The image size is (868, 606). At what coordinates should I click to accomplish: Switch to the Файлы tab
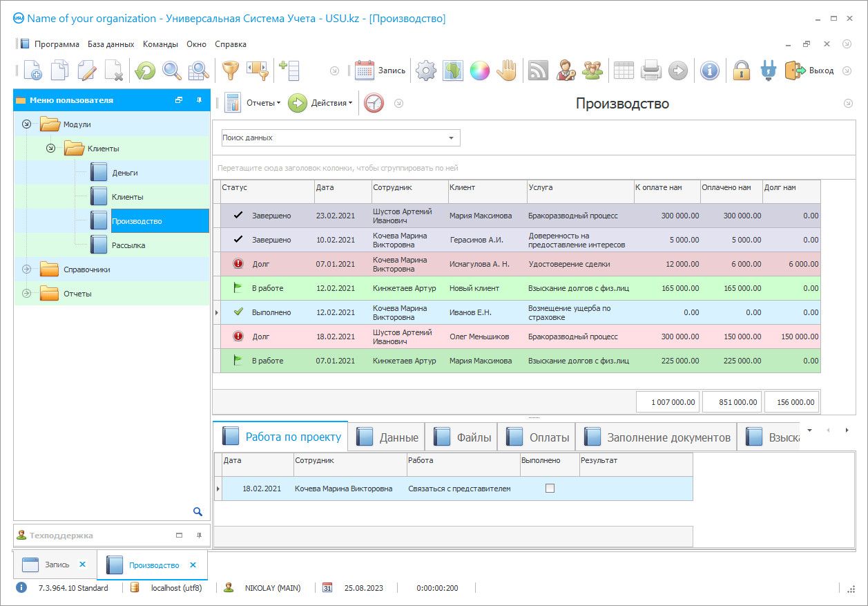tap(461, 437)
